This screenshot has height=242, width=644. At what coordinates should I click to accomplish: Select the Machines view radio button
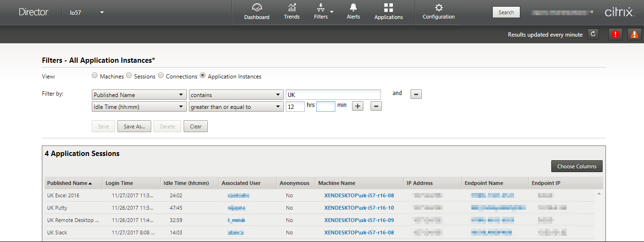[x=95, y=76]
